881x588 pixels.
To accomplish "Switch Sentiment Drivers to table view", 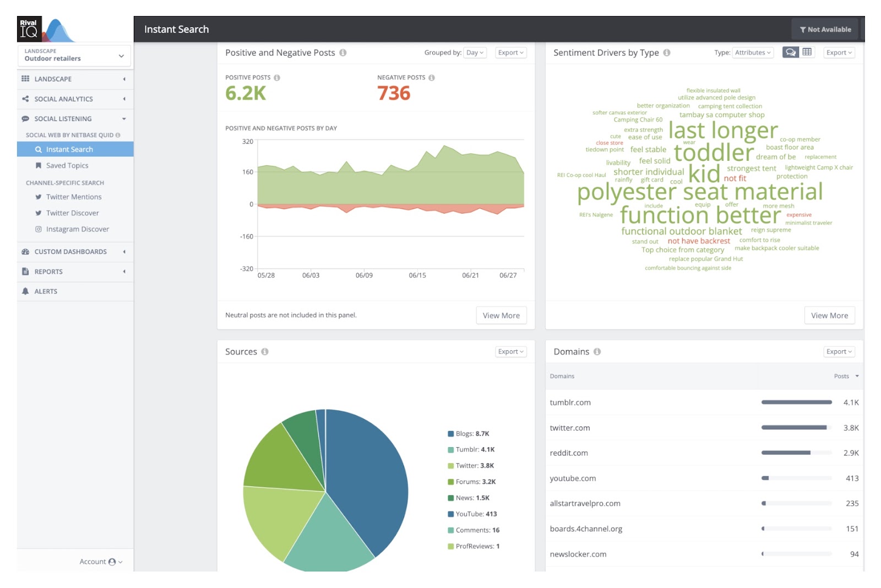I will pos(806,52).
